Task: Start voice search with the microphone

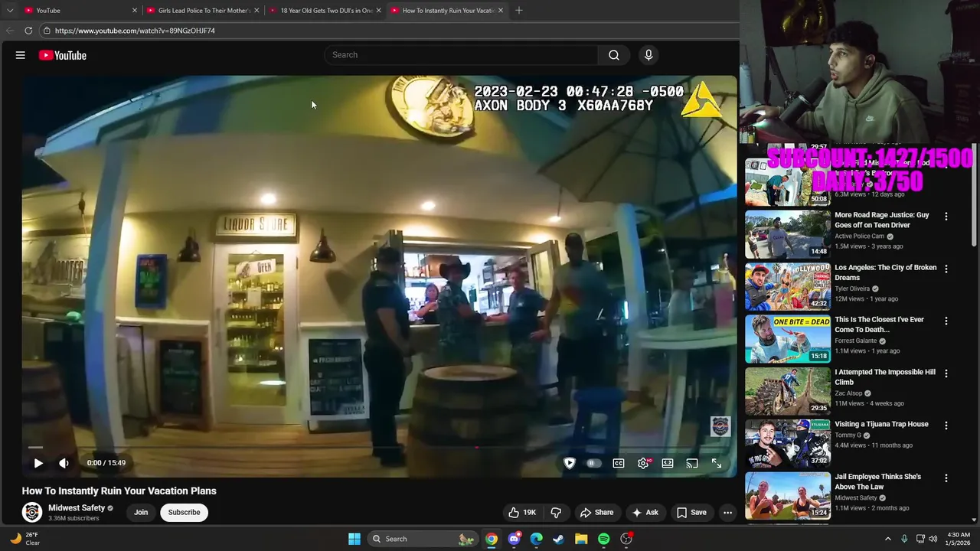Action: pyautogui.click(x=648, y=55)
